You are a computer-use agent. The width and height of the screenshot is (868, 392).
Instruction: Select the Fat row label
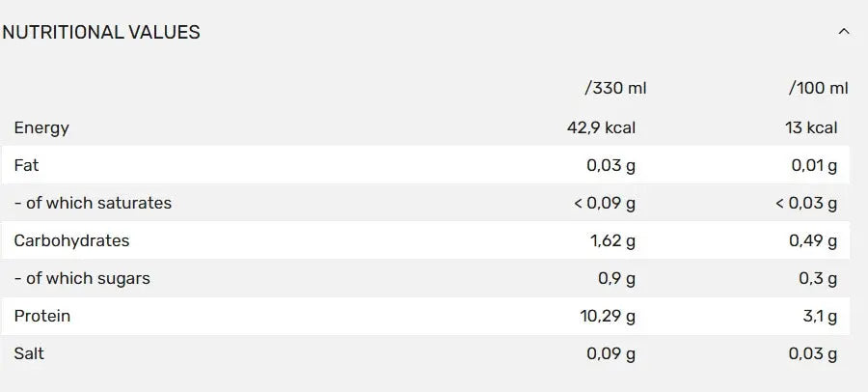26,165
